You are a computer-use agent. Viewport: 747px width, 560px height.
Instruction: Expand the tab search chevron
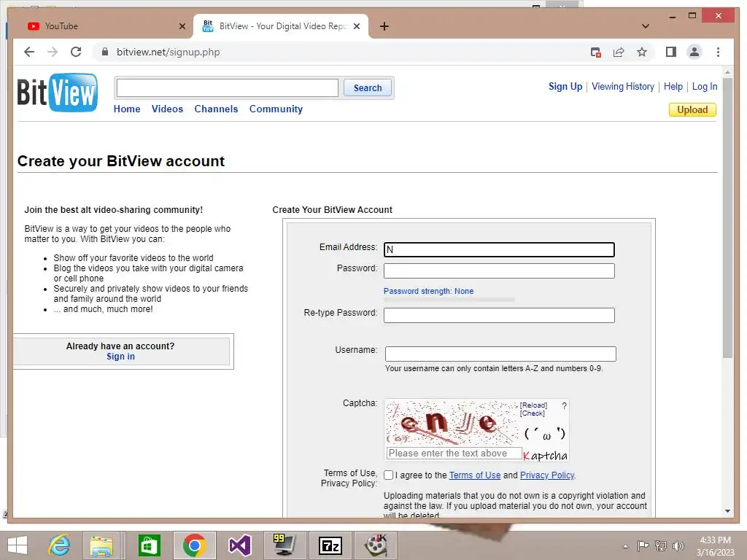tap(646, 26)
